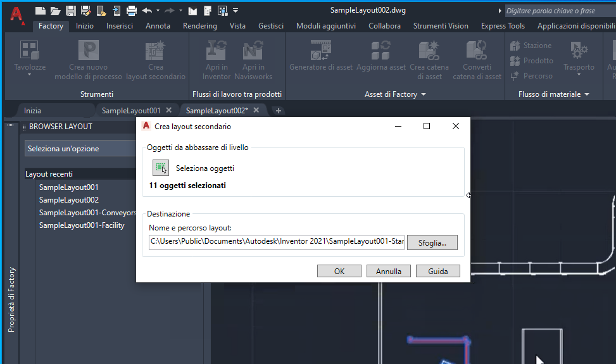Click the Plot printer icon
616x364 pixels.
(132, 11)
